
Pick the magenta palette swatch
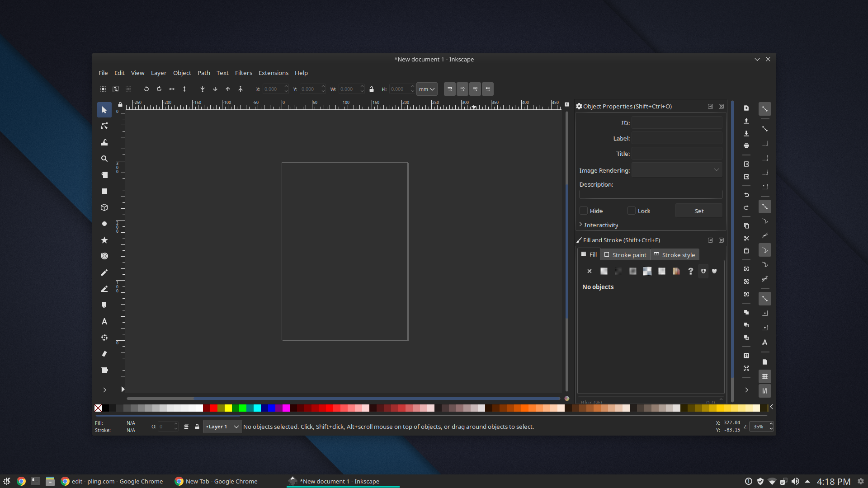pyautogui.click(x=286, y=408)
